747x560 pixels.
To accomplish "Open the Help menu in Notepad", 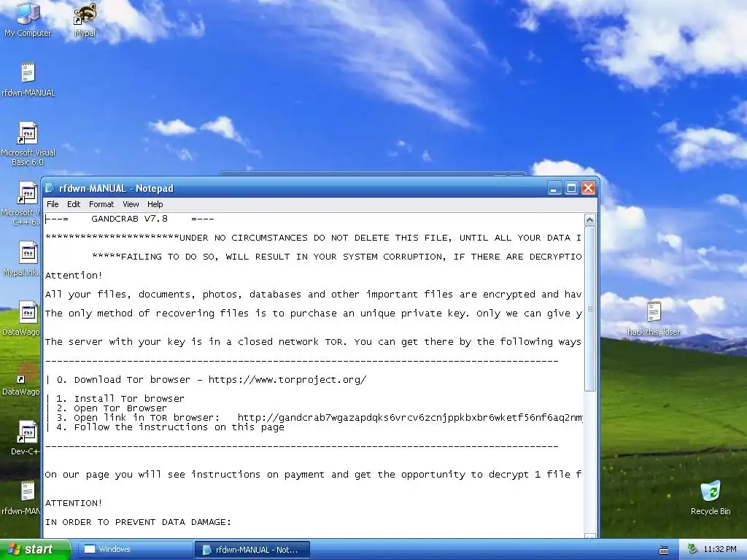I will (x=155, y=204).
